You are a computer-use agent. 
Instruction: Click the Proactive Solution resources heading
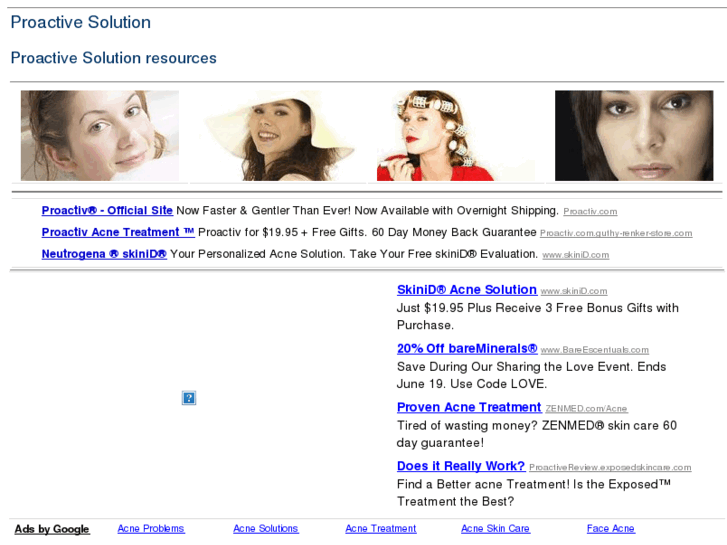click(114, 58)
